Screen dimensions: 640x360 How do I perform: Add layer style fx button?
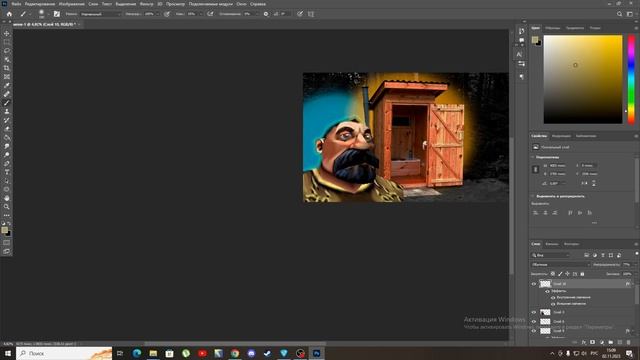tap(584, 342)
